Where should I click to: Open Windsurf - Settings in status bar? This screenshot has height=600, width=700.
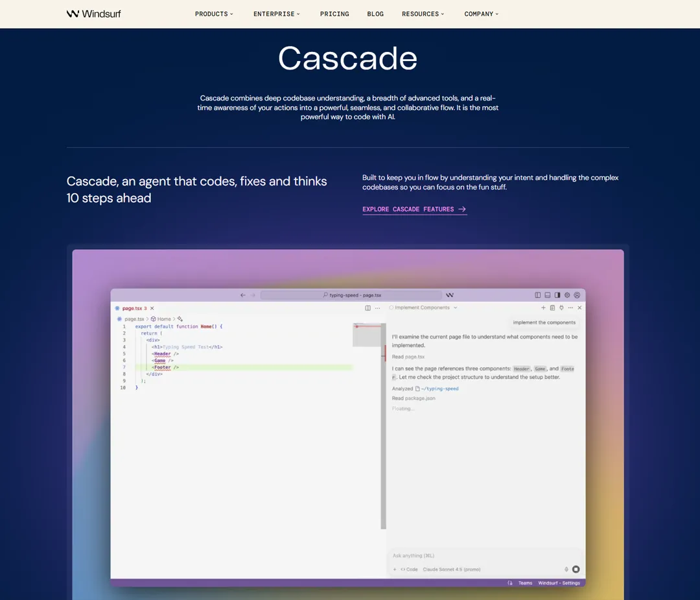click(559, 583)
